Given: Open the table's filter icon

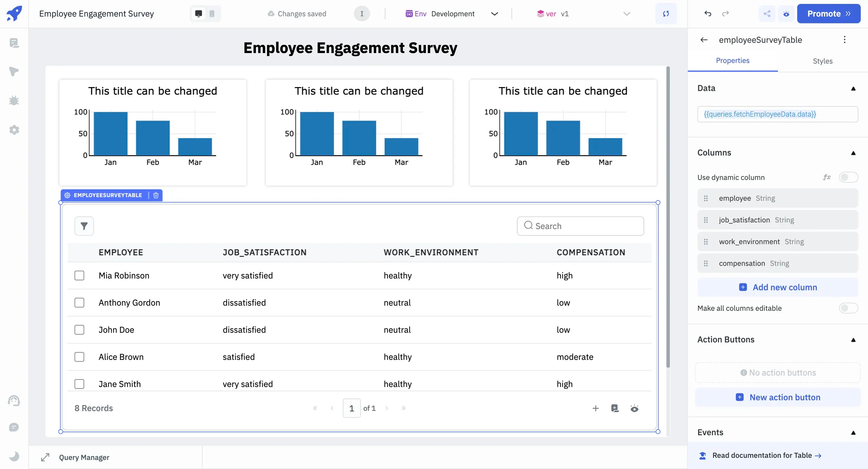Looking at the screenshot, I should [x=84, y=226].
